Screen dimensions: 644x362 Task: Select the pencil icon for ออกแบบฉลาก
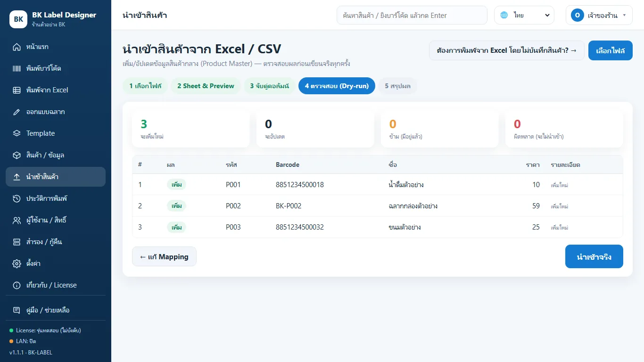(x=17, y=112)
